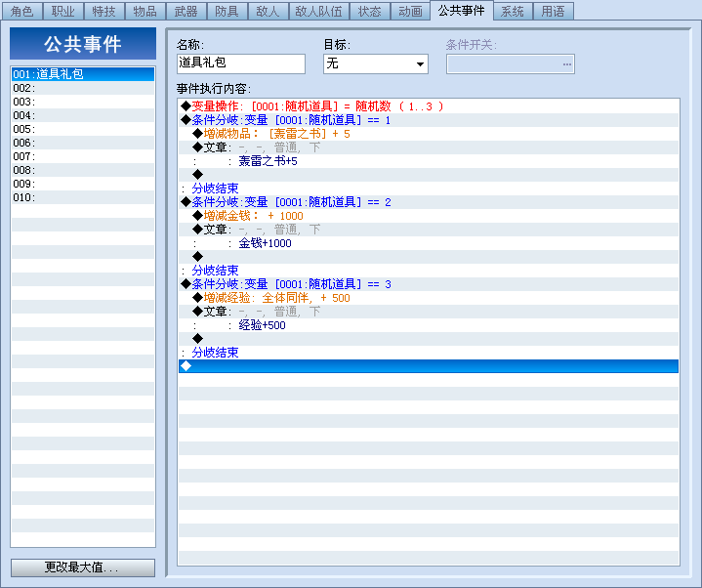Select the 条件分歧 随机道具 == 3 line
The width and height of the screenshot is (702, 588).
[429, 284]
